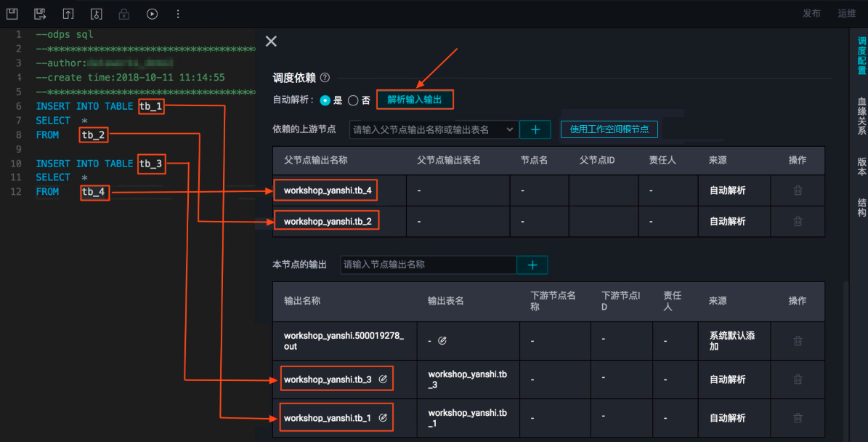This screenshot has height=442, width=868.
Task: Select the 否 auto-parse radio button
Action: tap(353, 100)
